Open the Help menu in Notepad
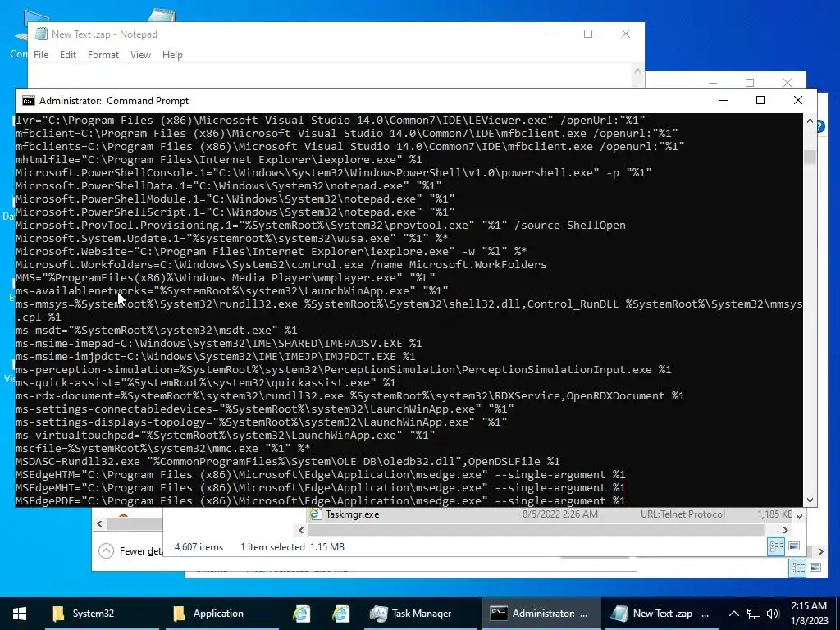This screenshot has width=840, height=630. (x=172, y=55)
